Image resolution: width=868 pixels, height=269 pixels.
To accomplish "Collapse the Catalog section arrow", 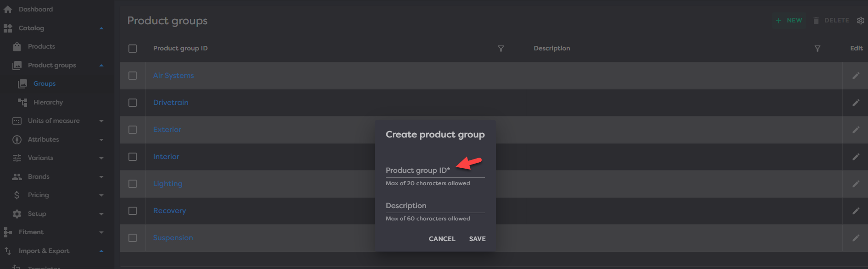I will [x=101, y=28].
